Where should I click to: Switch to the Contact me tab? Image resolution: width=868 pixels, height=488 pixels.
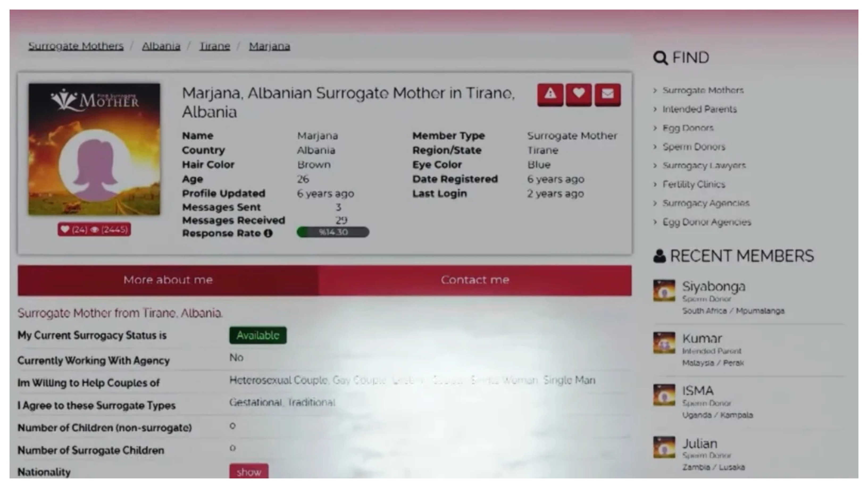point(474,280)
